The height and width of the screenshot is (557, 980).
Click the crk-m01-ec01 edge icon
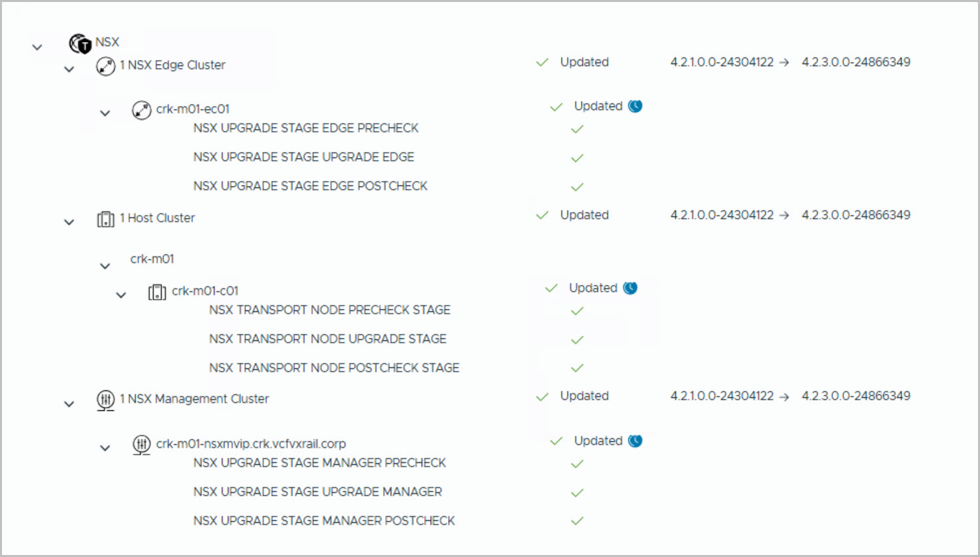click(x=141, y=110)
